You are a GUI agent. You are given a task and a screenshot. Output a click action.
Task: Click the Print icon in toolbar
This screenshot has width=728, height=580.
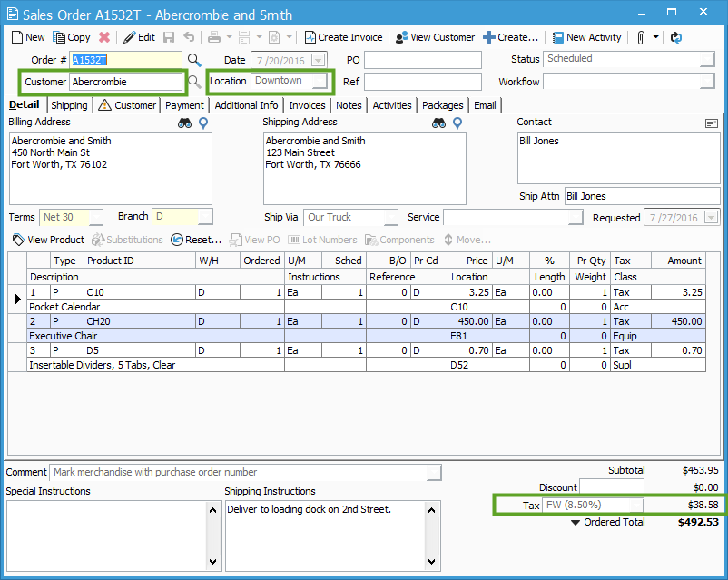click(214, 37)
